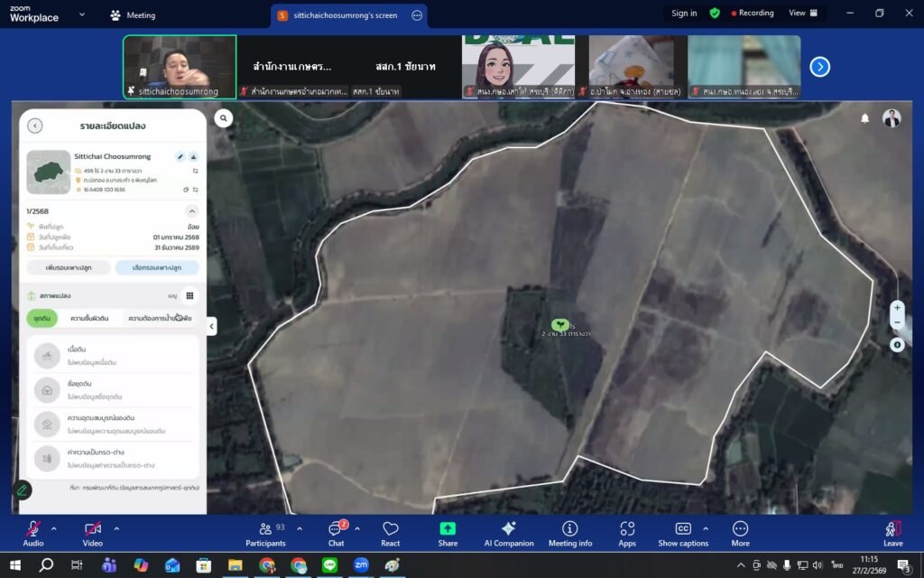
Task: Collapse the 1/2568 crop cycle section
Action: [190, 211]
